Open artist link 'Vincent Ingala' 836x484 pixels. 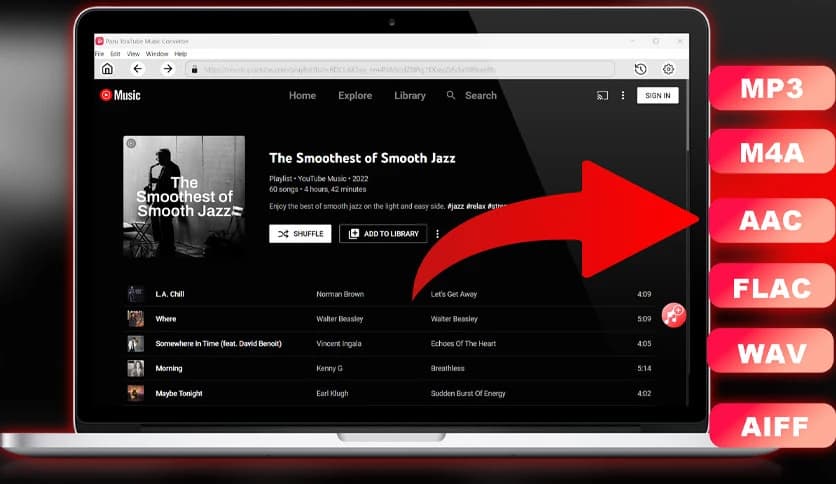(x=339, y=343)
